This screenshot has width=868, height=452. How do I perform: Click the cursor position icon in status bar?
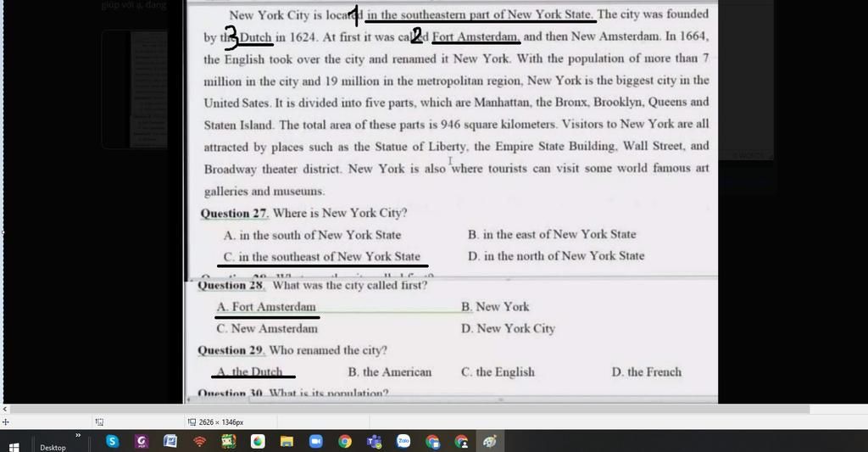coord(6,422)
